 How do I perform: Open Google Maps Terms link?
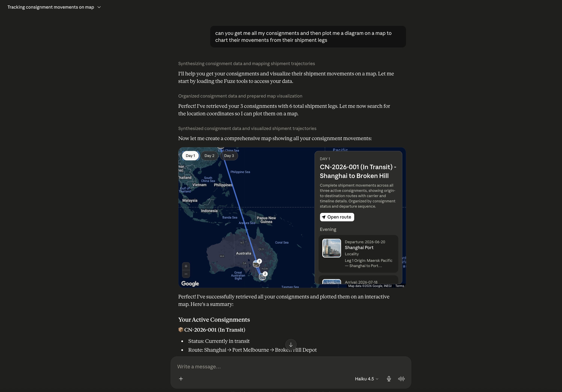tap(399, 286)
